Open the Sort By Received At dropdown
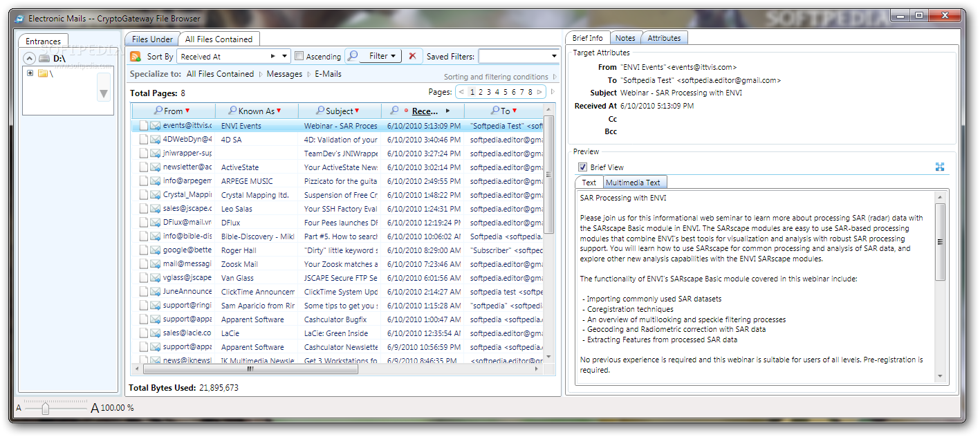The width and height of the screenshot is (980, 437). [234, 56]
